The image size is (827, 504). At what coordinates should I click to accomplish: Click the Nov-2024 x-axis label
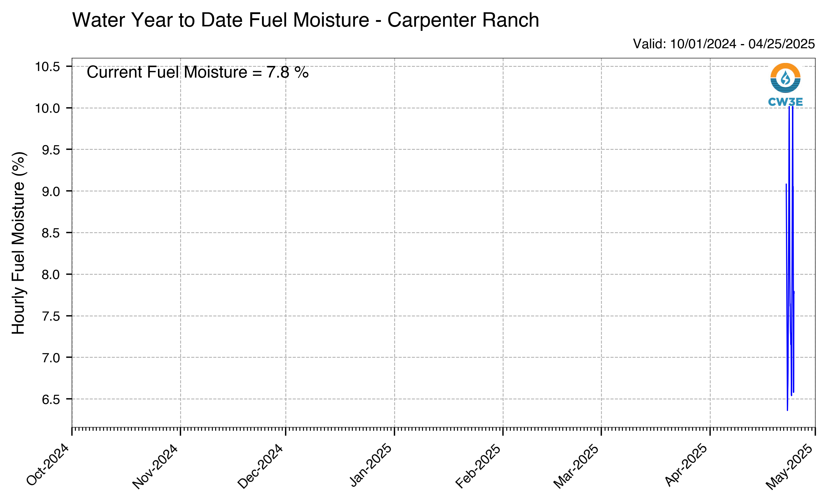click(155, 467)
